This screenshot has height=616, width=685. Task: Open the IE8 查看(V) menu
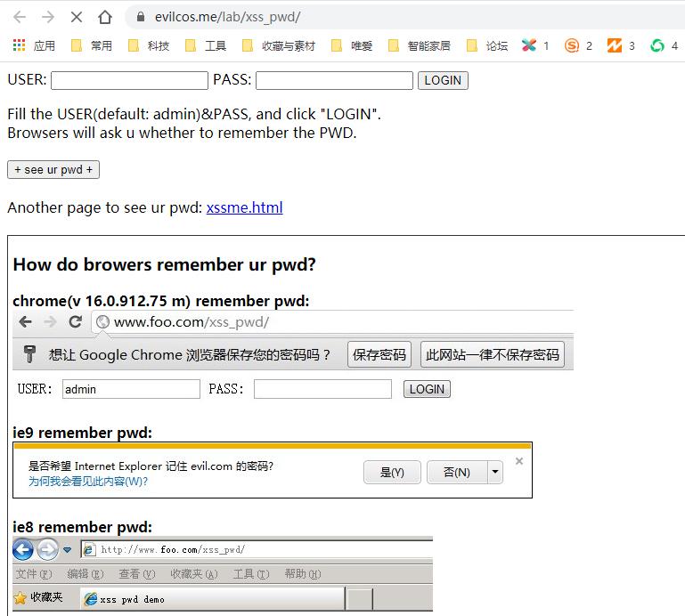tap(137, 573)
